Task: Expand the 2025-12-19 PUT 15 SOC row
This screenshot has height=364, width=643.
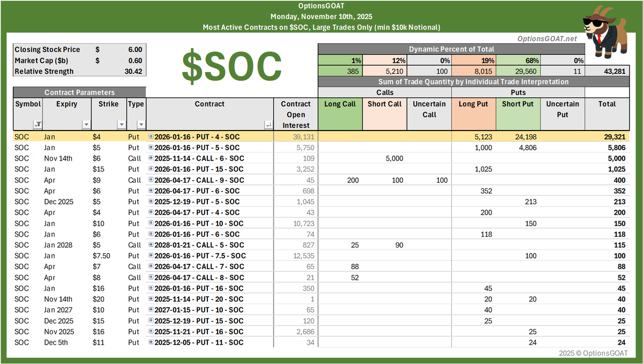Action: (x=151, y=321)
